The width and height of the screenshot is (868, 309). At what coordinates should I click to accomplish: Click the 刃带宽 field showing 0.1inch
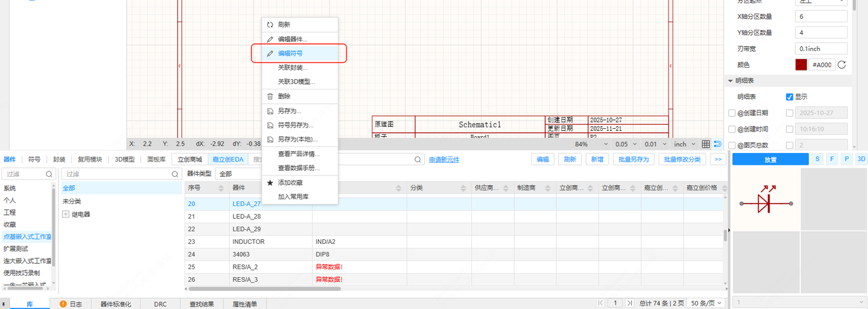[x=822, y=49]
